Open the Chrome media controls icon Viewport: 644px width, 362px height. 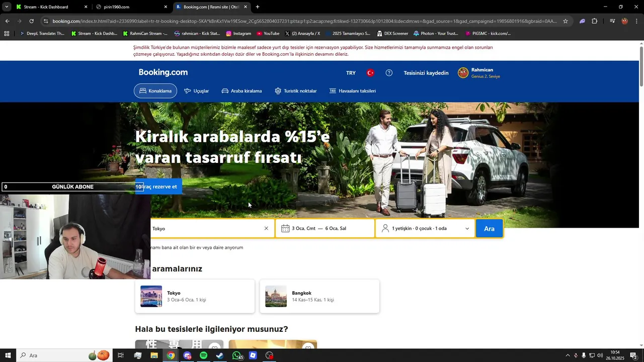pos(612,21)
